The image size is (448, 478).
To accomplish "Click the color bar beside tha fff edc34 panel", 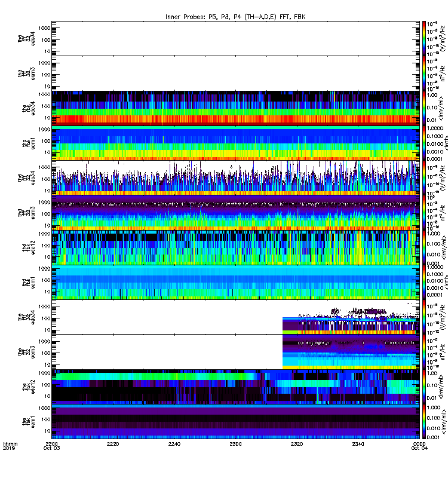I will (x=424, y=38).
